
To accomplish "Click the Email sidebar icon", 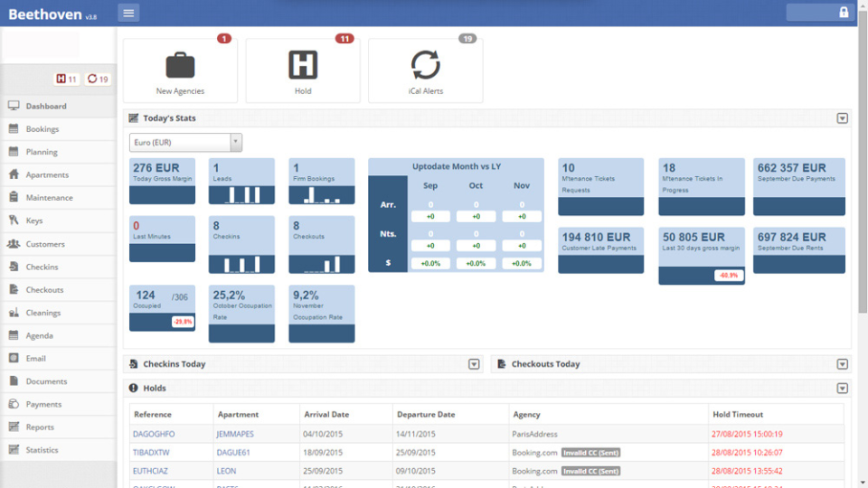I will pyautogui.click(x=14, y=358).
